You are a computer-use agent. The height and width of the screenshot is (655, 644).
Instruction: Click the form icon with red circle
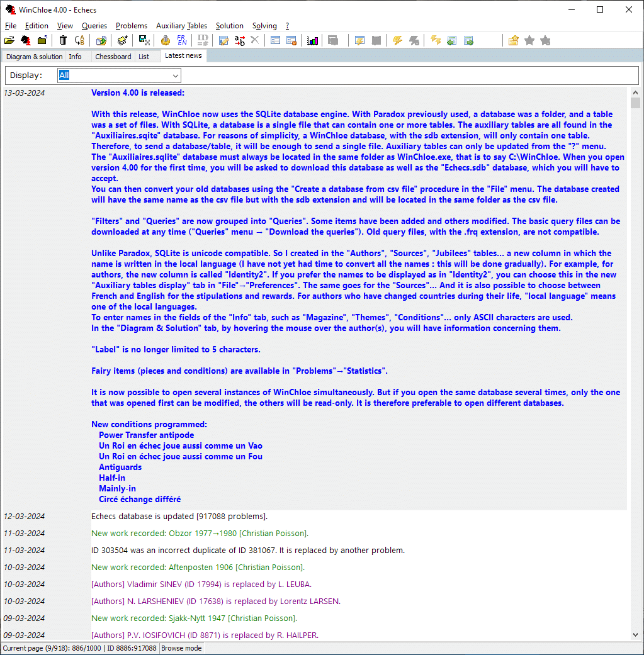click(x=291, y=40)
